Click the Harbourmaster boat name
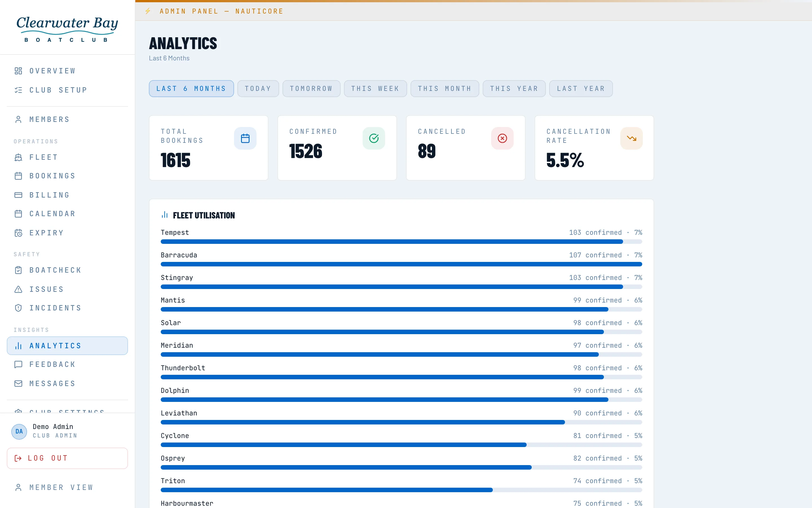This screenshot has width=812, height=508. point(187,503)
